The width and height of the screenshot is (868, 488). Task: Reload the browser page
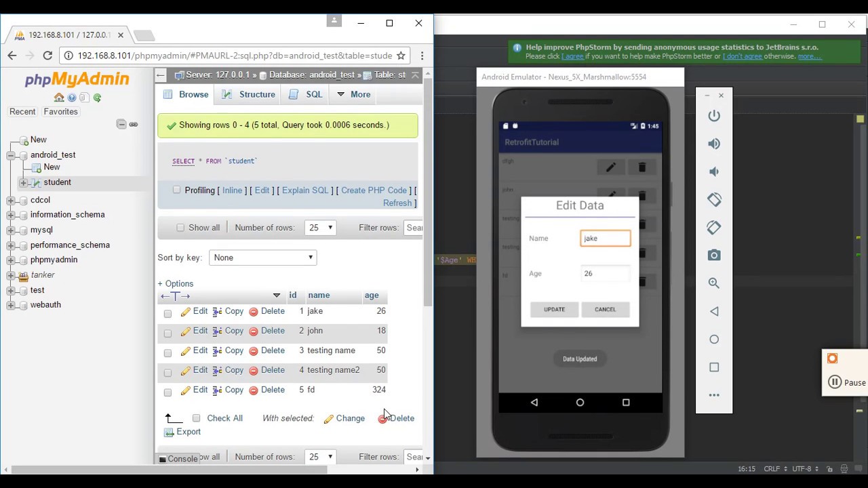(x=47, y=56)
